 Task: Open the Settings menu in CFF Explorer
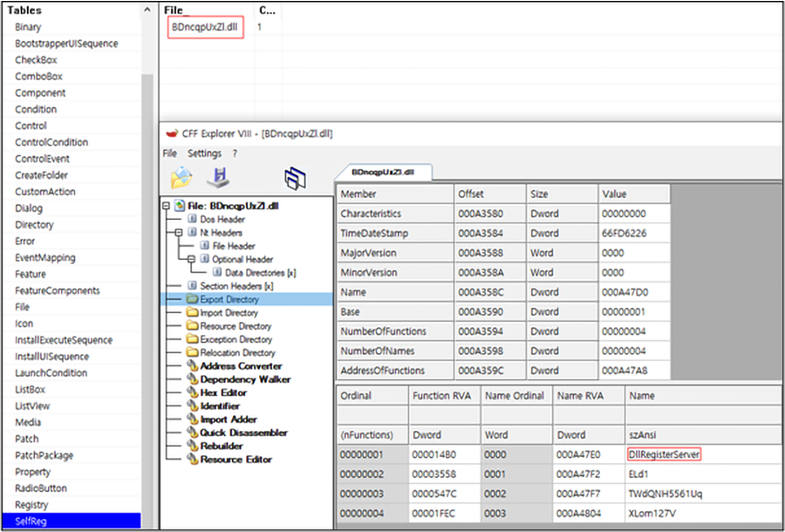[204, 153]
